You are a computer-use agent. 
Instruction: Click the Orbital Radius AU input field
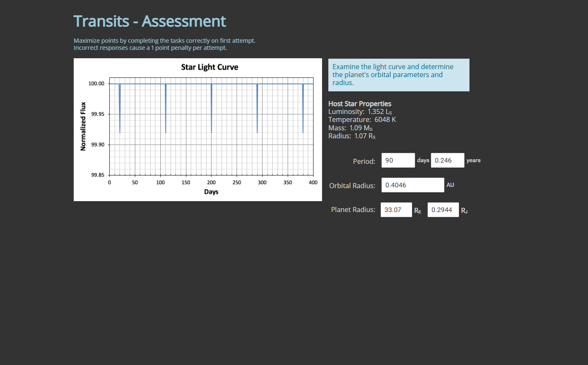[413, 185]
